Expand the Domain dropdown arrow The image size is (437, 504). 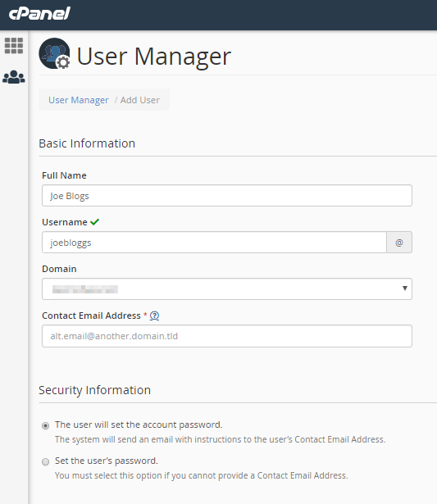[405, 288]
